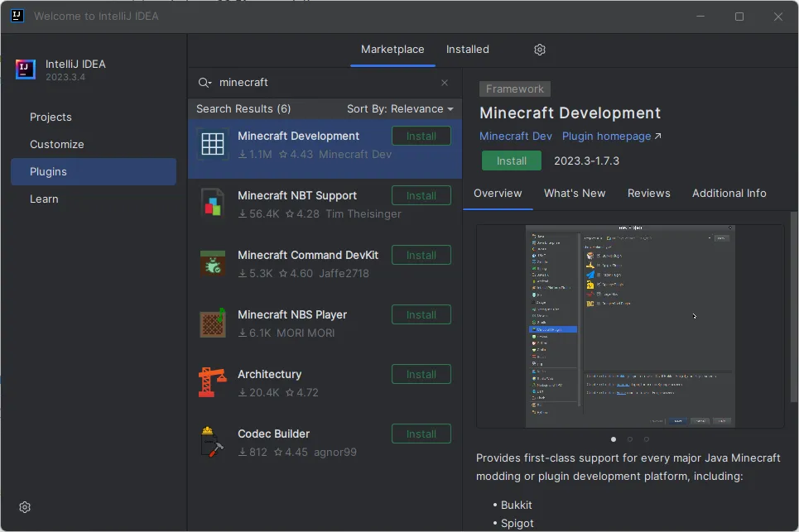799x532 pixels.
Task: Click the plugin search input field
Action: coord(325,83)
